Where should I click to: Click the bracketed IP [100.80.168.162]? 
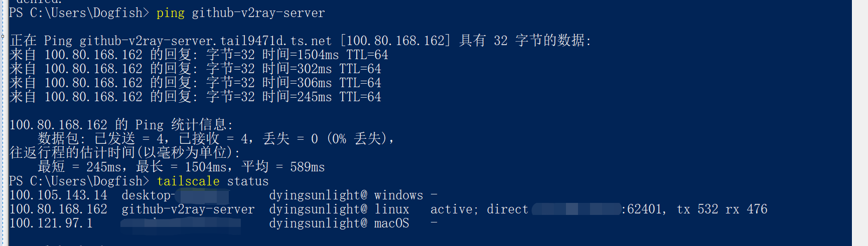(395, 41)
